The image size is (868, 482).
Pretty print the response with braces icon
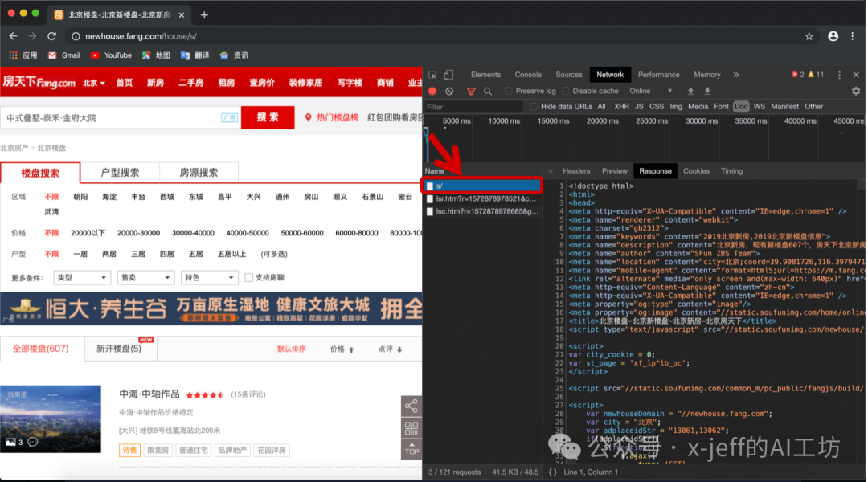pos(552,472)
